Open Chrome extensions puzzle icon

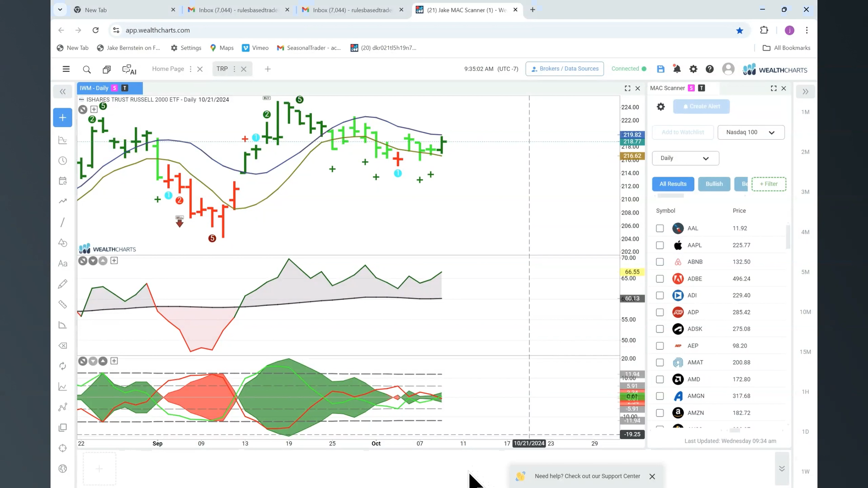pyautogui.click(x=764, y=30)
